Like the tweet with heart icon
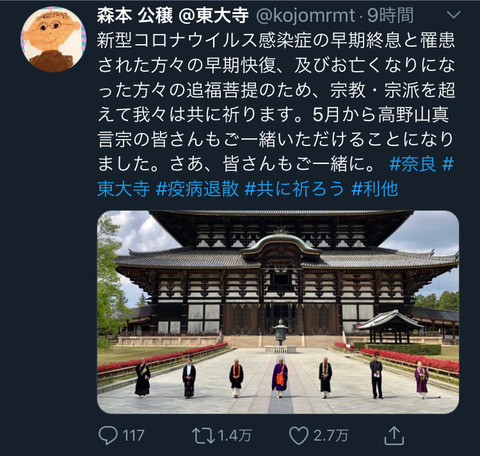Viewport: 480px width, 456px height. (x=298, y=436)
